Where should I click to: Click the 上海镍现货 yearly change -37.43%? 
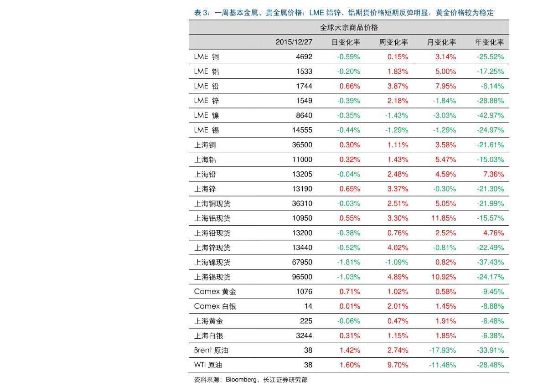coord(491,262)
